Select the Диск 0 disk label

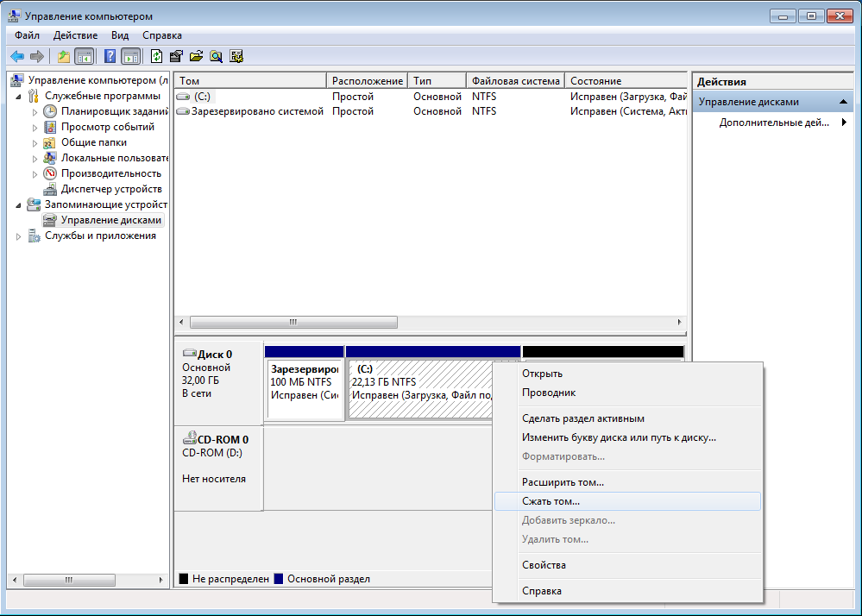tap(218, 383)
